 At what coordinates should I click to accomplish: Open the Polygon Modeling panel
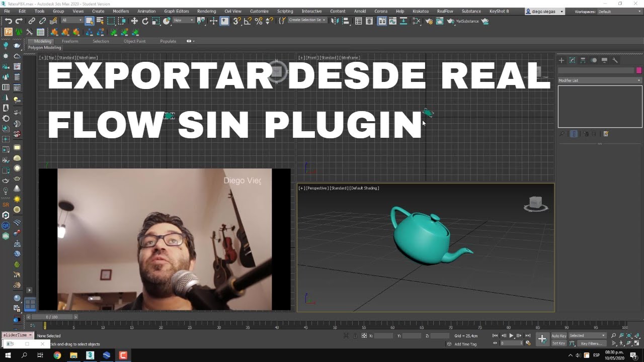45,48
